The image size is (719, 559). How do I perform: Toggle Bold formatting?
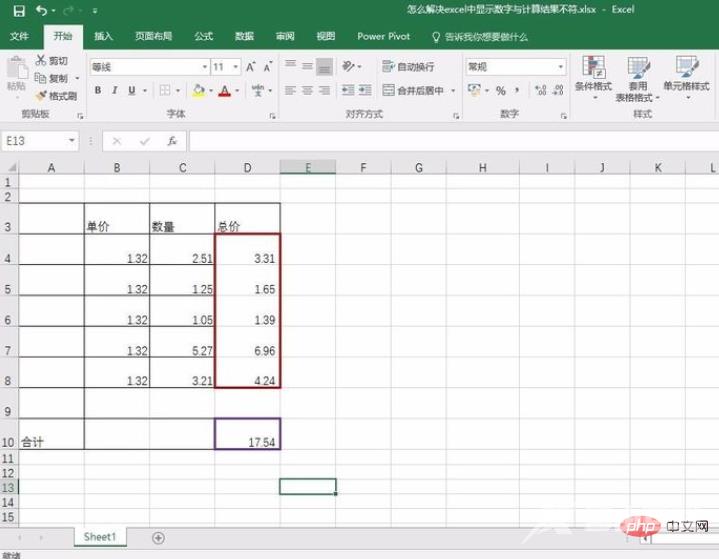98,91
